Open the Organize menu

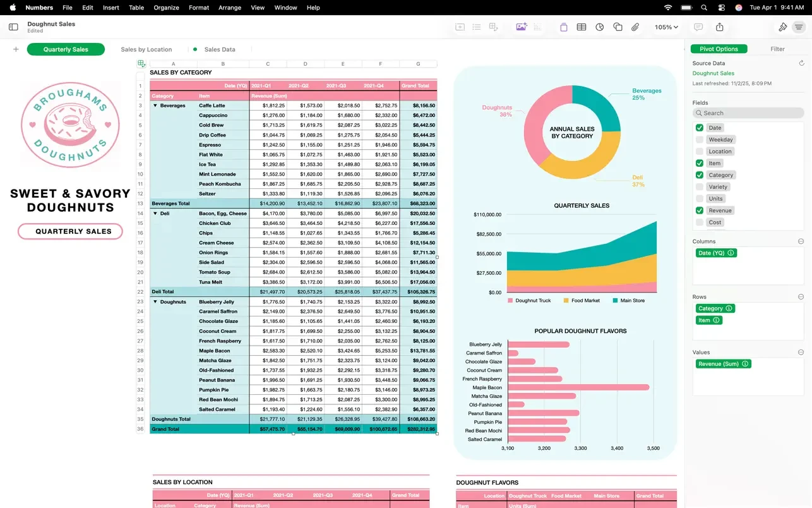[166, 8]
